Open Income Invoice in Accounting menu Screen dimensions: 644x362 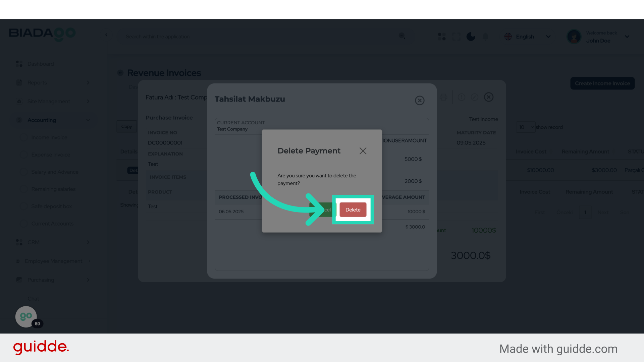[49, 137]
